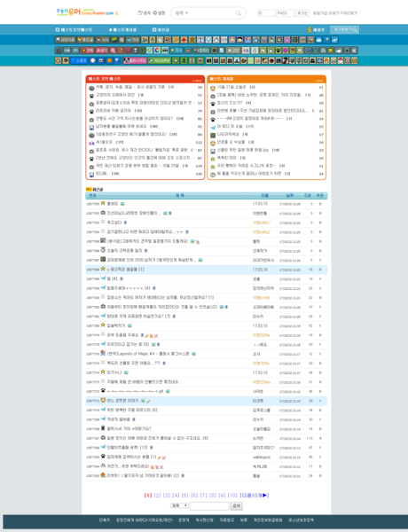The height and width of the screenshot is (532, 408).
Task: Click the red cross board icon
Action: (x=184, y=40)
